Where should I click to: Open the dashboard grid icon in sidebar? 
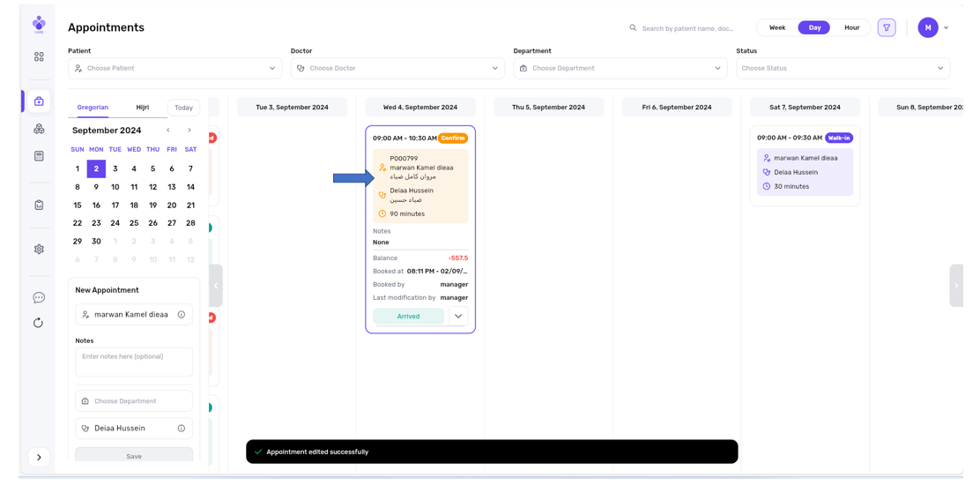39,56
